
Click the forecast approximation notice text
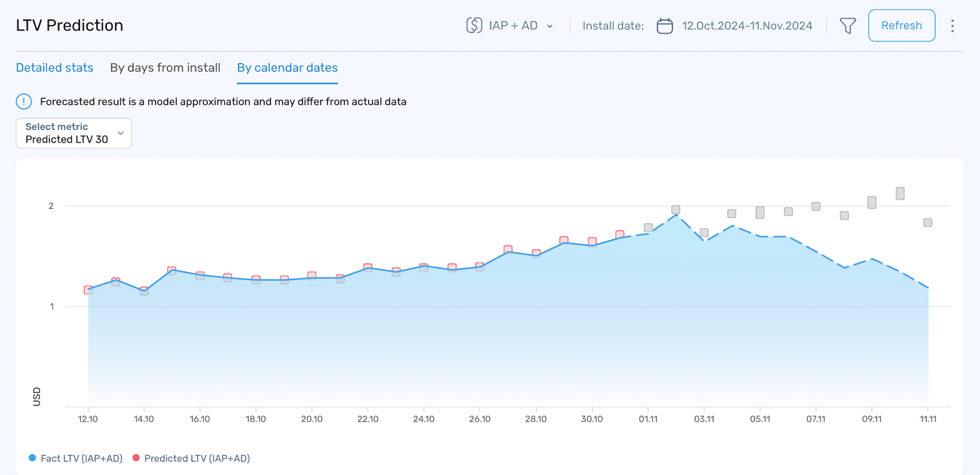(x=223, y=101)
